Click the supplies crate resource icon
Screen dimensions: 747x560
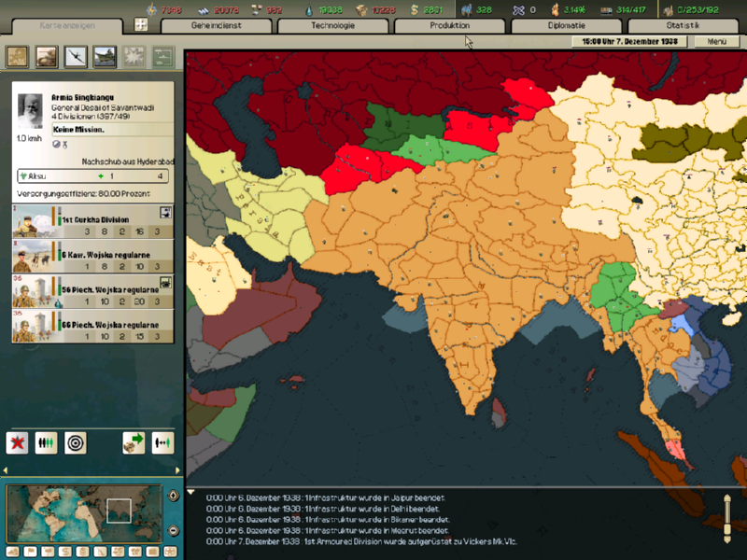point(361,9)
